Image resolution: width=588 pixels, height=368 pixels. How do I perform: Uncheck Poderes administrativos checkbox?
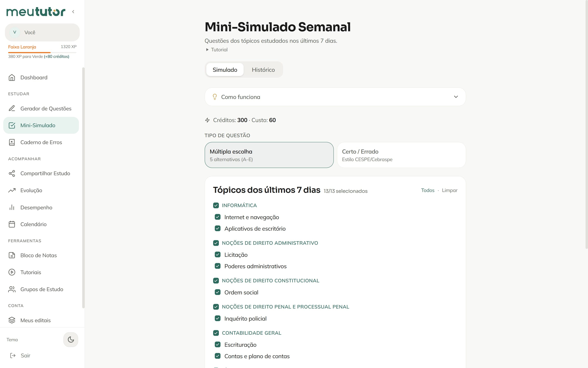(218, 266)
